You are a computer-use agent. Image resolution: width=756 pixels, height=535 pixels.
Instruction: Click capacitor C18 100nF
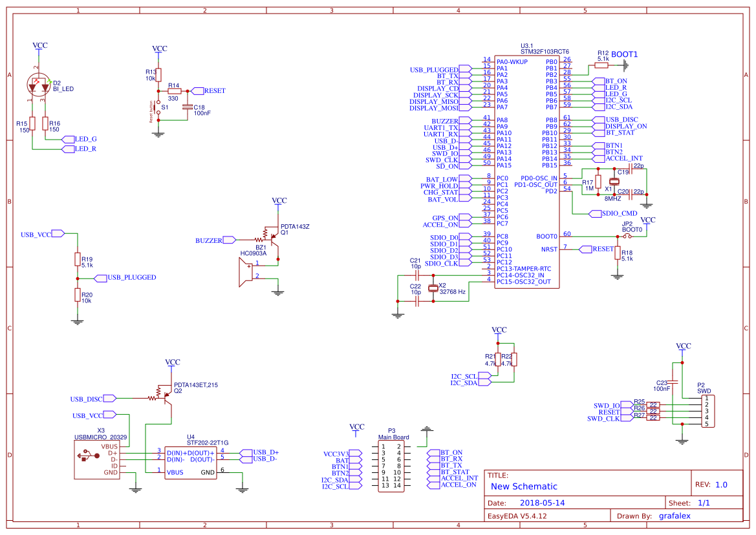188,107
